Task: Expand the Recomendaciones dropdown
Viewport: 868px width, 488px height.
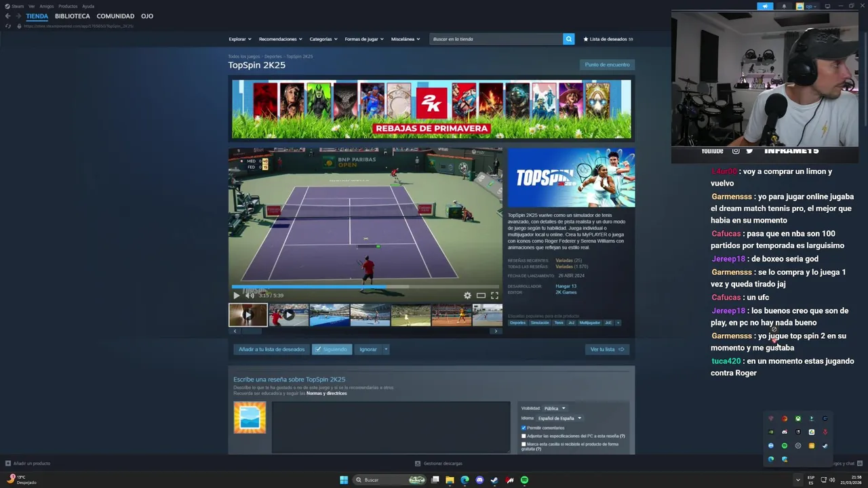Action: [281, 39]
